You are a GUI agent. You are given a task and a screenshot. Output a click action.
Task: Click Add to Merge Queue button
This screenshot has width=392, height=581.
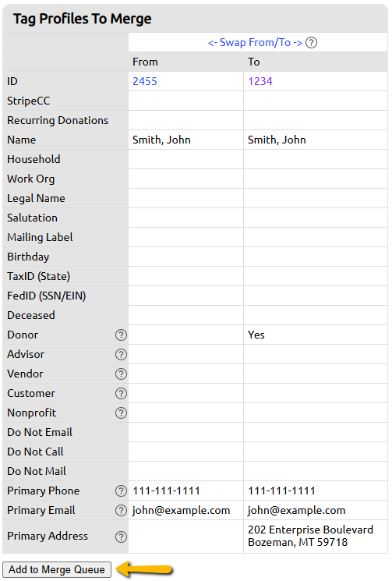(x=57, y=569)
